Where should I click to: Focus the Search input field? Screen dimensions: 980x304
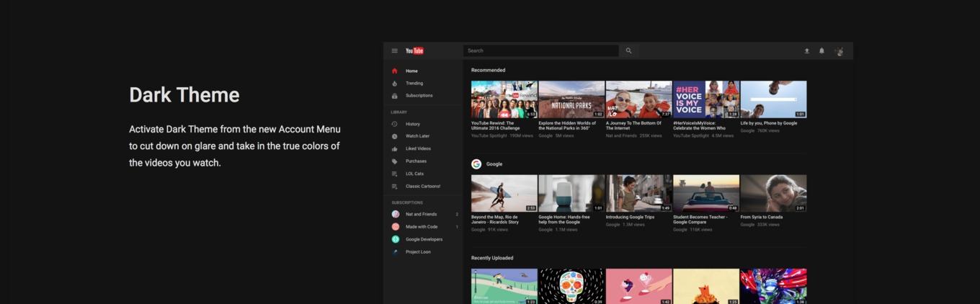click(x=541, y=50)
